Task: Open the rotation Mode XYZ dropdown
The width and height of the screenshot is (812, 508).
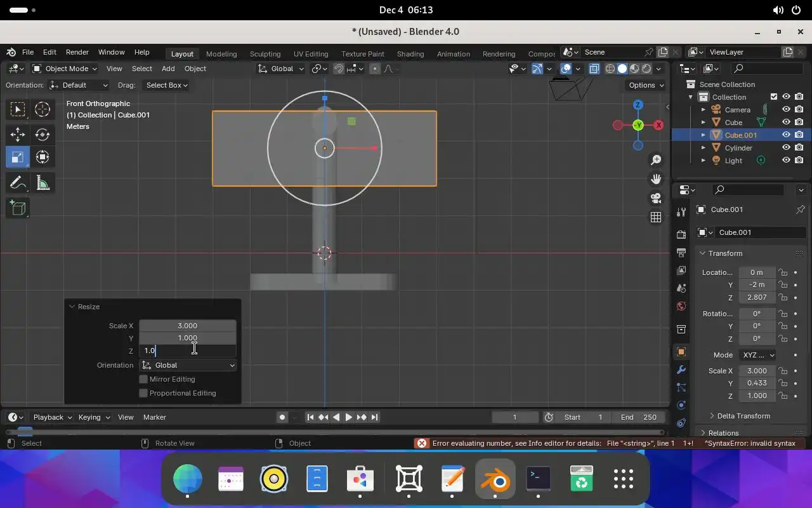Action: (757, 355)
